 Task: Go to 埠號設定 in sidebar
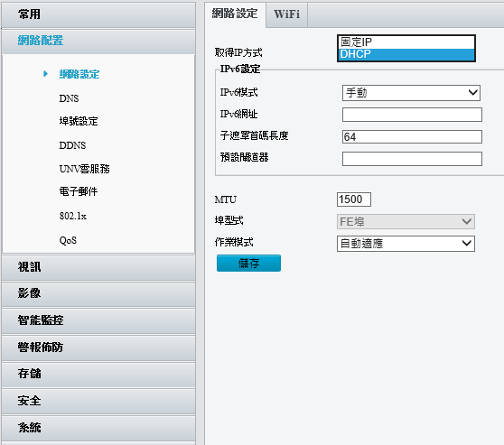point(79,122)
